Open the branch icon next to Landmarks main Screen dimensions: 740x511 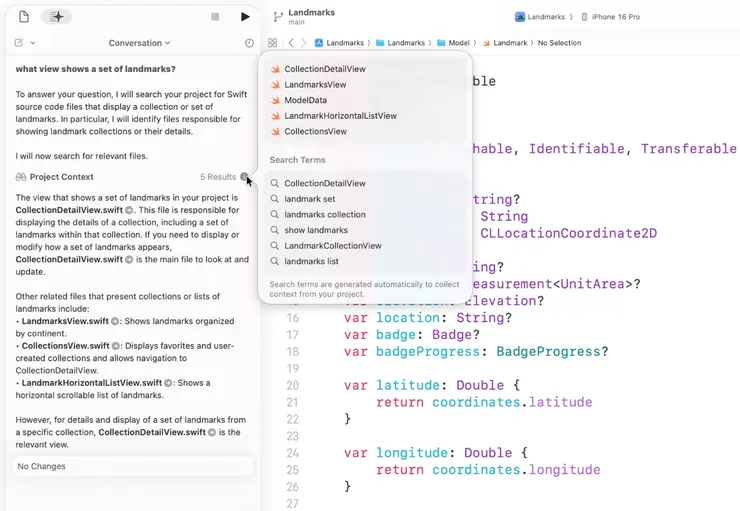[x=277, y=17]
